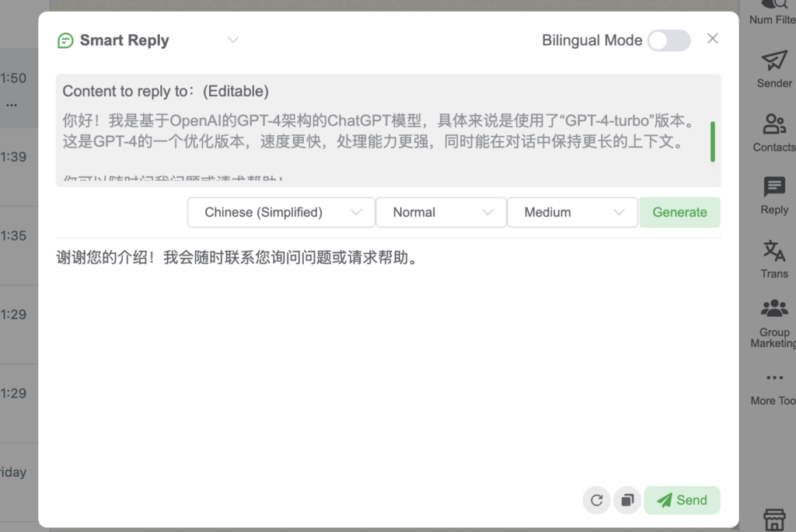Open the Trans translation tool
796x532 pixels.
pyautogui.click(x=774, y=259)
